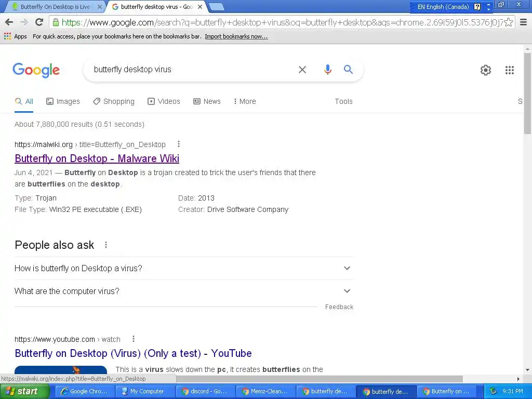Open the More search filters menu

pyautogui.click(x=245, y=101)
